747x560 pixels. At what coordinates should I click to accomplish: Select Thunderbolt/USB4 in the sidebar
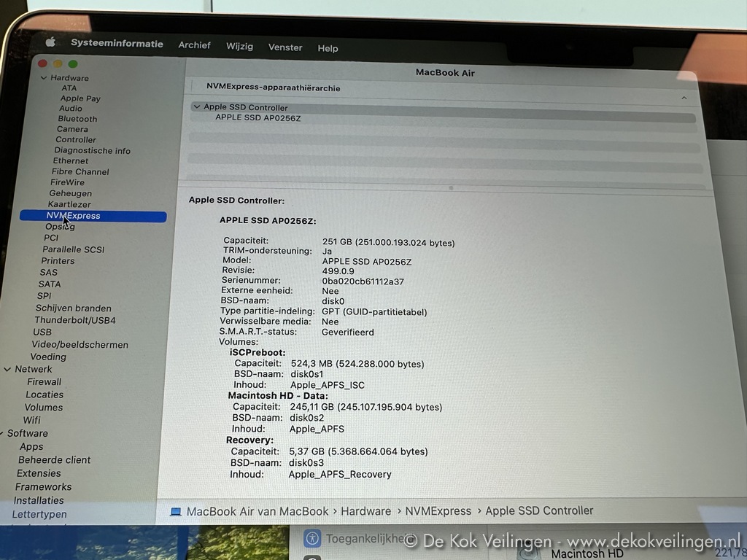[x=75, y=320]
